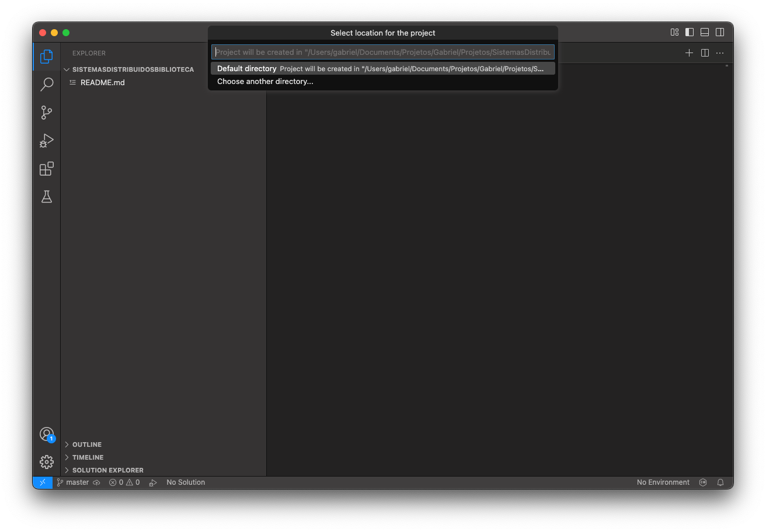Open the Run and Debug view

47,141
